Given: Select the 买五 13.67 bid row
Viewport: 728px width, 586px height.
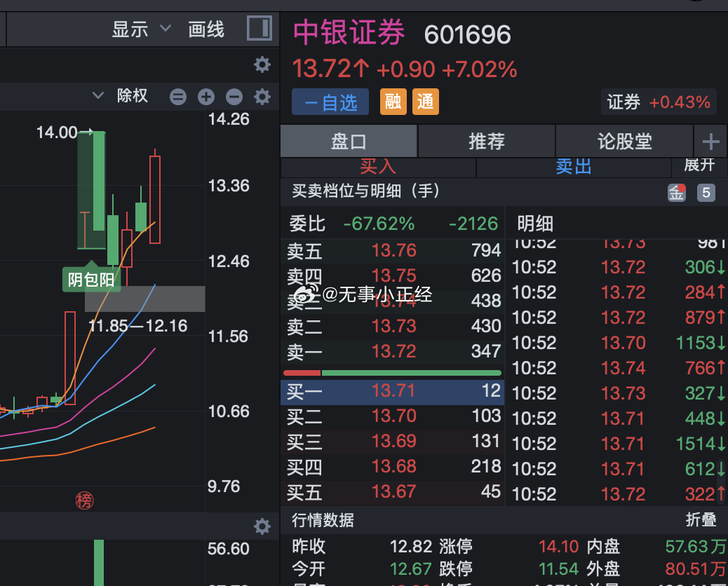Looking at the screenshot, I should pos(392,492).
